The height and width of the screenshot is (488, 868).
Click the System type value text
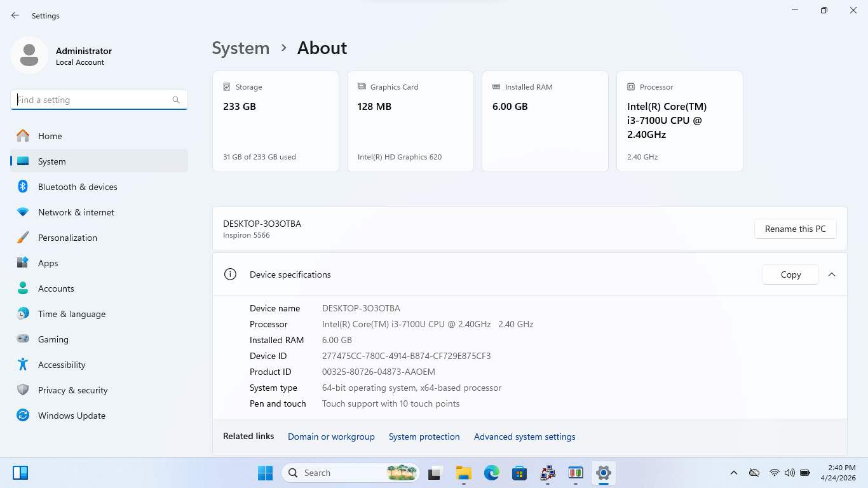click(412, 388)
